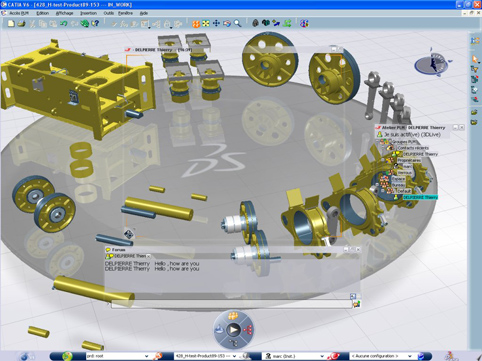Click the New document toolbar icon
The height and width of the screenshot is (361, 482).
point(11,23)
